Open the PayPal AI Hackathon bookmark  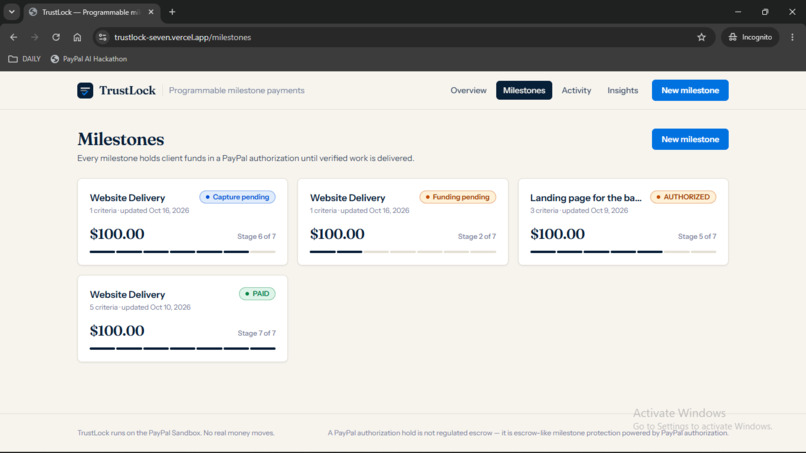(88, 59)
